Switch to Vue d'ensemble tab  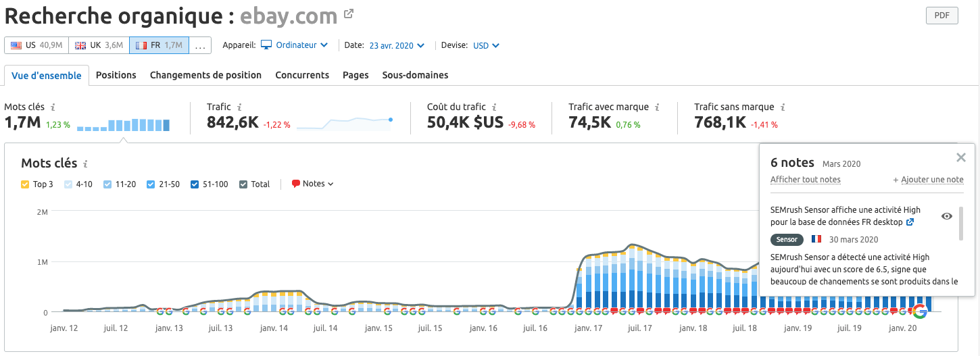[x=47, y=75]
